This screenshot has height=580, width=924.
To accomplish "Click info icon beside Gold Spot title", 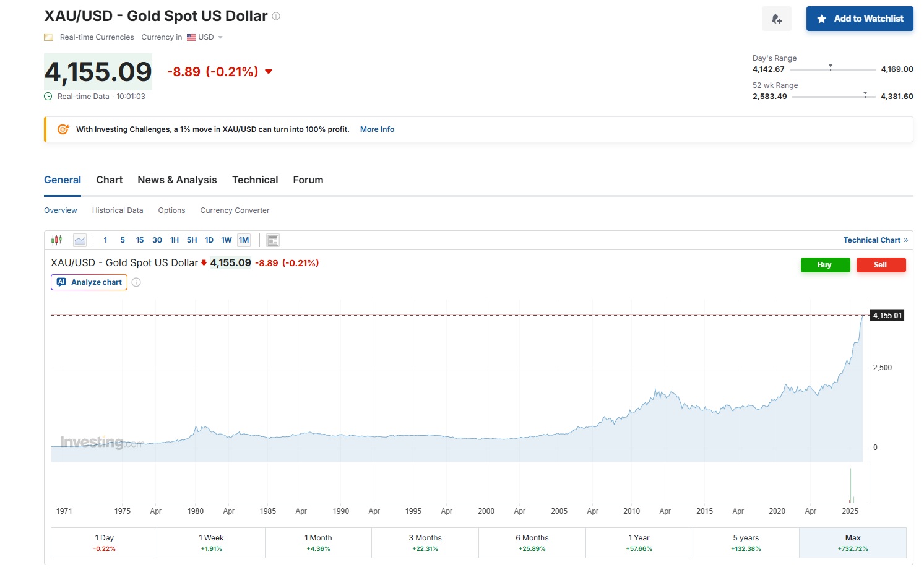I will click(x=276, y=16).
